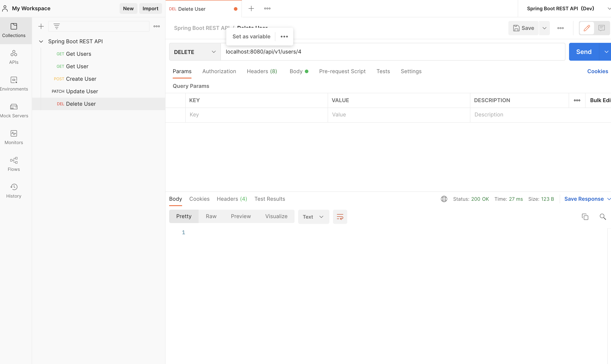Switch to the Raw response view

(x=211, y=216)
